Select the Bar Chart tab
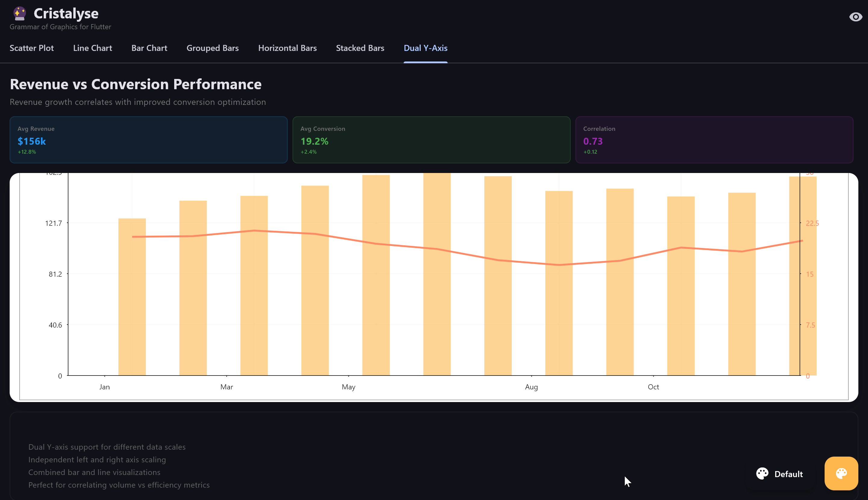The image size is (868, 500). click(149, 48)
